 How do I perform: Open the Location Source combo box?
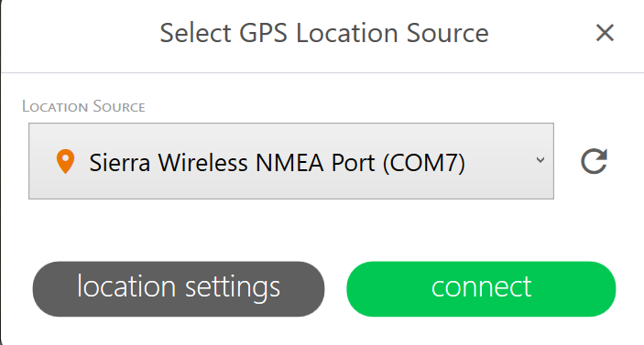[291, 161]
